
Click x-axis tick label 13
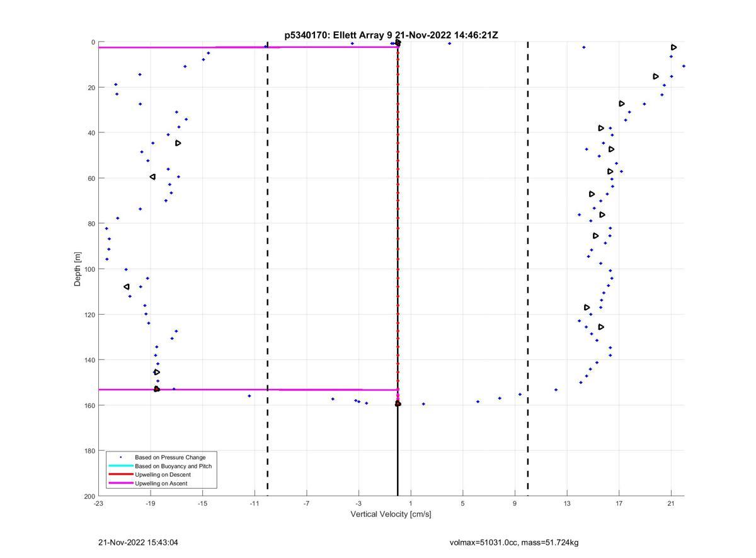[567, 504]
